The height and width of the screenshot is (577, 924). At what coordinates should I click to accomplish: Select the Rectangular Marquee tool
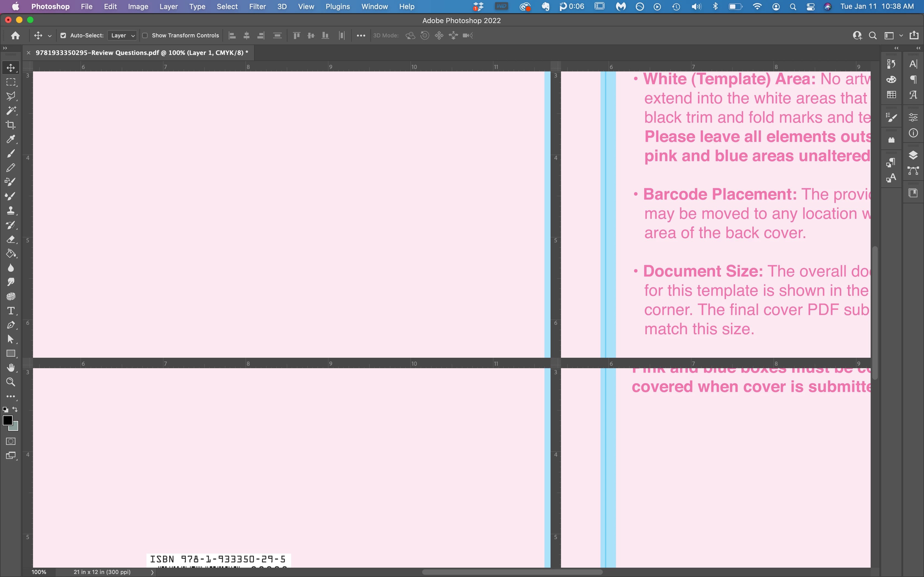click(11, 82)
